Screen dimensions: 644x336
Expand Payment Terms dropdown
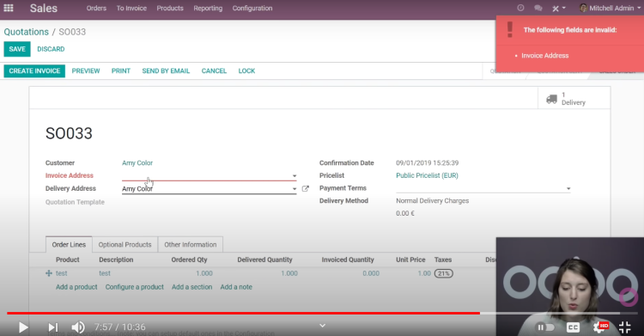click(568, 189)
